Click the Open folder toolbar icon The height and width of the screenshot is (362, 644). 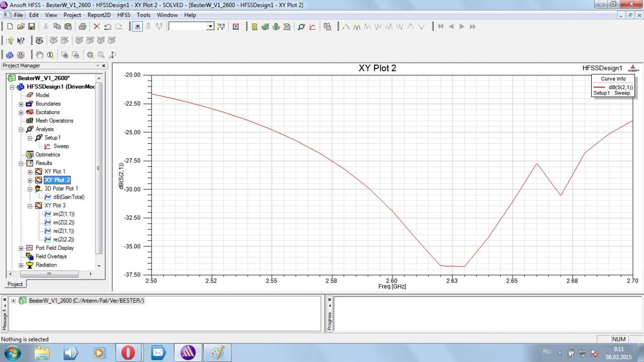coord(21,27)
